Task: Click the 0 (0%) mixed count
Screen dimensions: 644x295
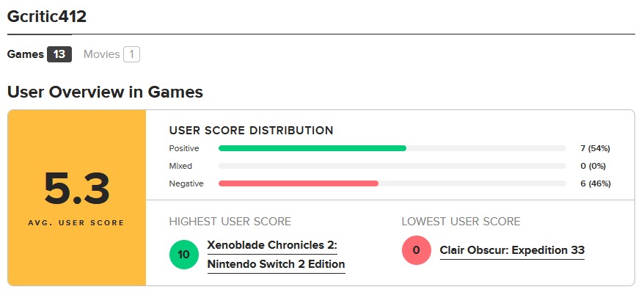Action: 593,166
